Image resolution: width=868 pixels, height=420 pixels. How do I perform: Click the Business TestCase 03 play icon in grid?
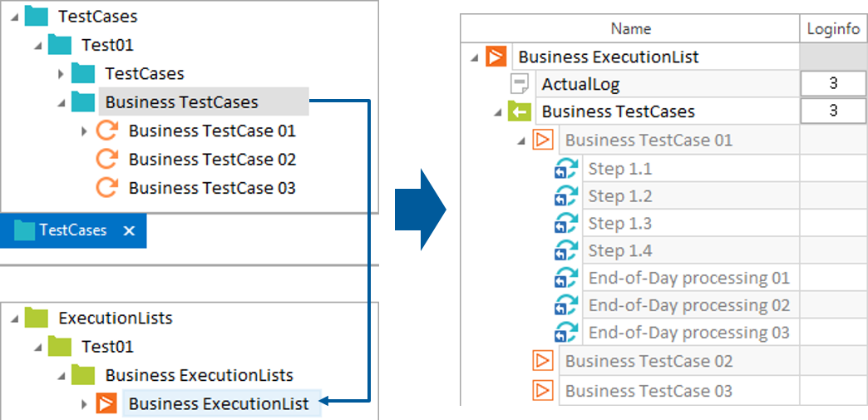543,390
